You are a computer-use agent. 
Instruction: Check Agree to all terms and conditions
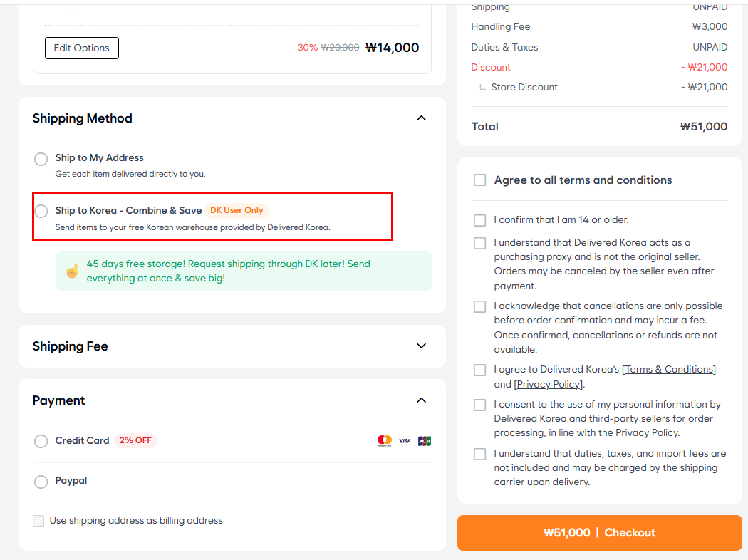pyautogui.click(x=480, y=180)
